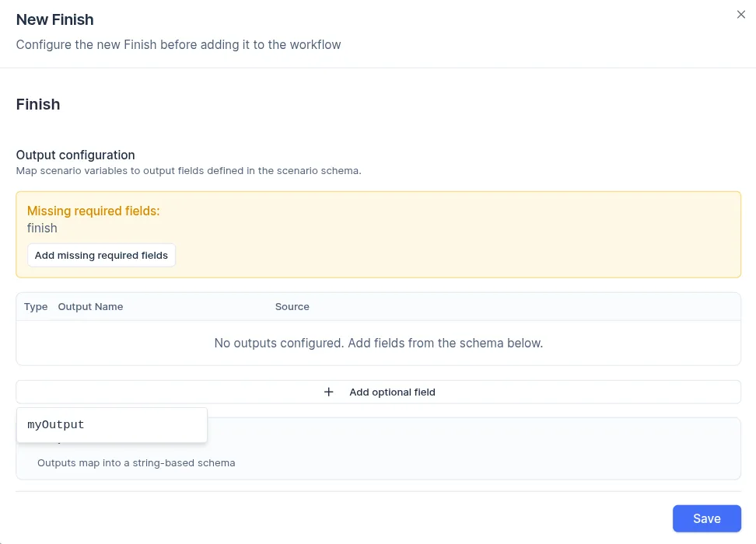Click Add missing required fields
Viewport: 756px width, 544px height.
[x=101, y=255]
